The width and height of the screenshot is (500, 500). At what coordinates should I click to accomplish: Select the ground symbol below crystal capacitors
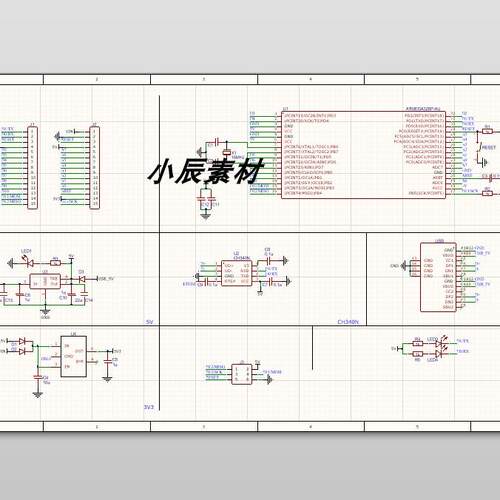[205, 216]
